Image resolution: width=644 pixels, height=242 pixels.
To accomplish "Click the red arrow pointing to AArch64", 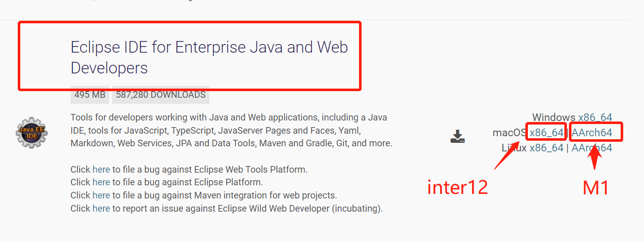I will pyautogui.click(x=596, y=158).
